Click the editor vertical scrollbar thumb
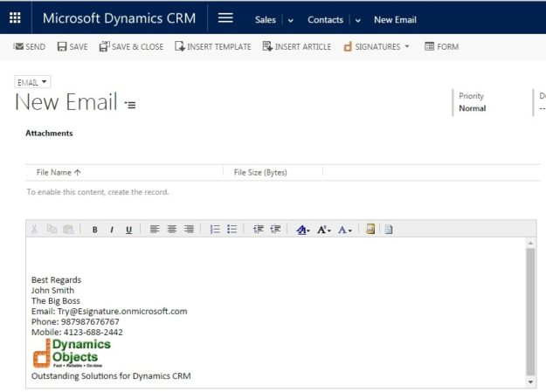The height and width of the screenshot is (392, 546). click(530, 312)
